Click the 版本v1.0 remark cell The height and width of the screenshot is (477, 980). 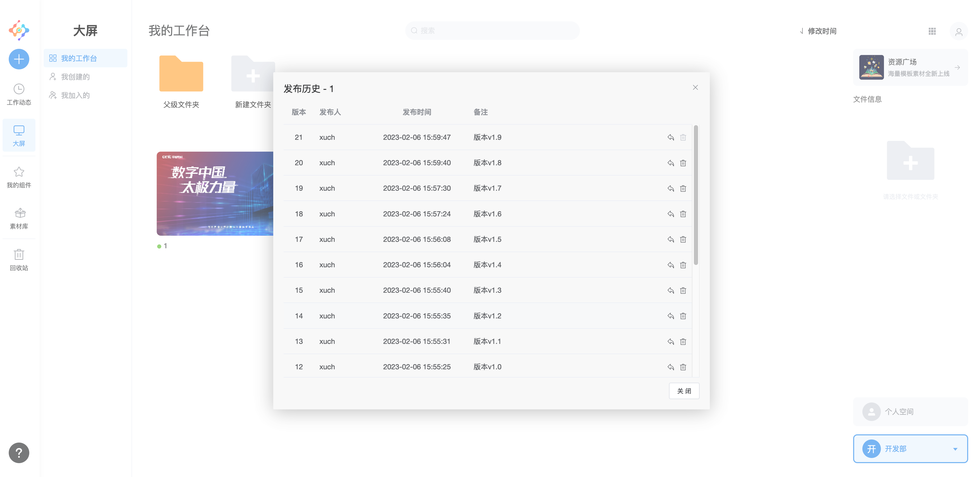click(487, 367)
